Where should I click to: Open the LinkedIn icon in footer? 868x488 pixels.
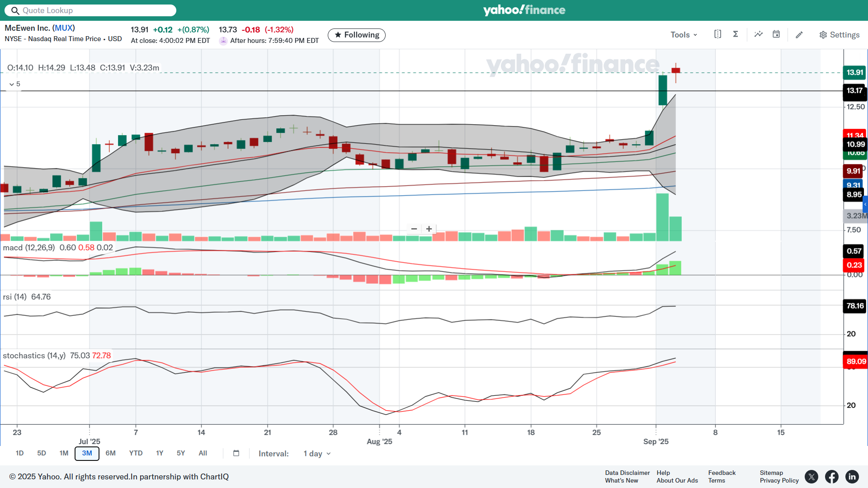tap(852, 477)
